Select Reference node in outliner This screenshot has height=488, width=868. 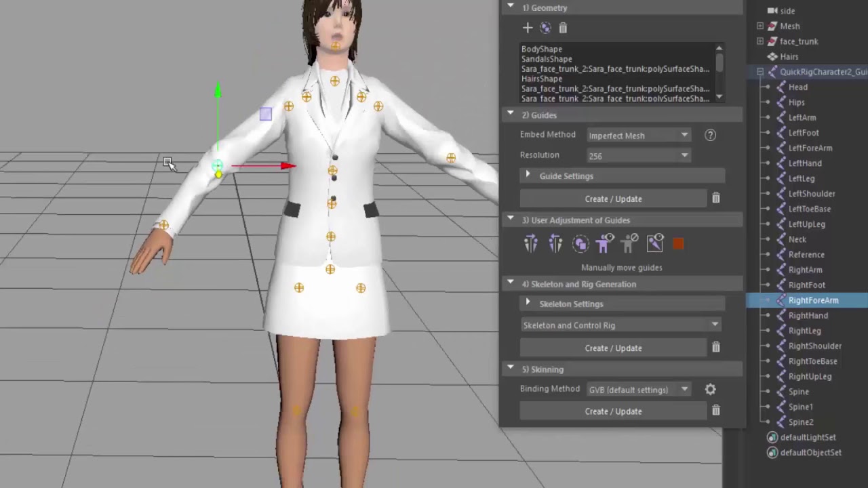pos(806,255)
